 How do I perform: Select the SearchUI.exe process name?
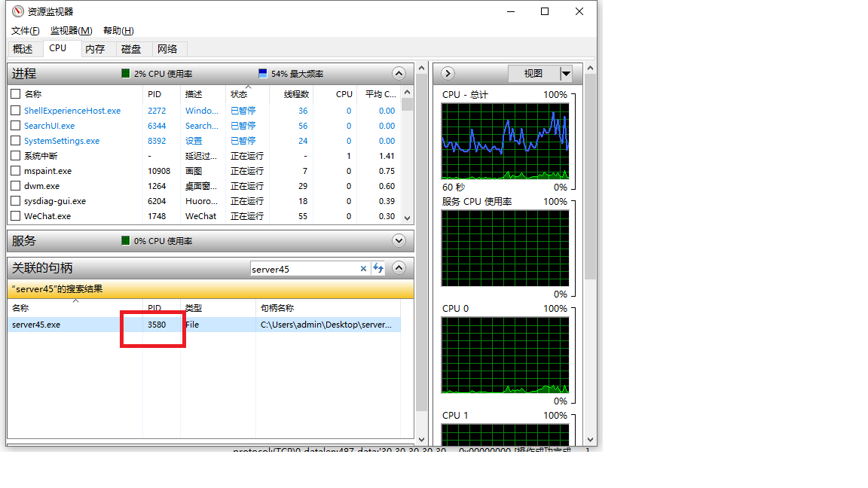point(49,126)
